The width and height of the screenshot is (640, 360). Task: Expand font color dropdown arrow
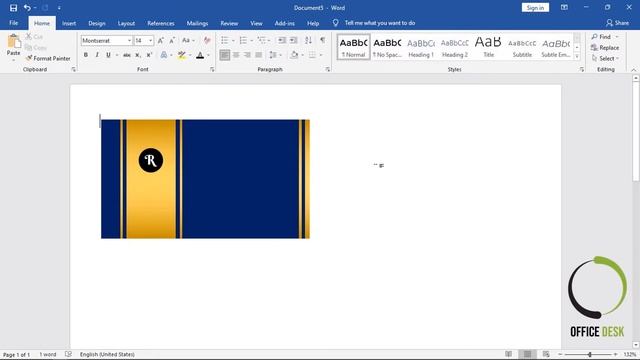pos(208,55)
